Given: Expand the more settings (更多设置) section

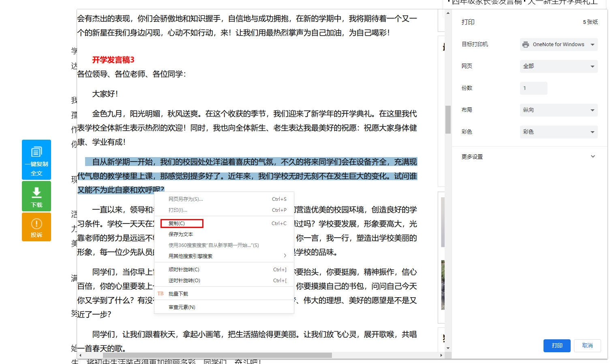Looking at the screenshot, I should tap(529, 157).
